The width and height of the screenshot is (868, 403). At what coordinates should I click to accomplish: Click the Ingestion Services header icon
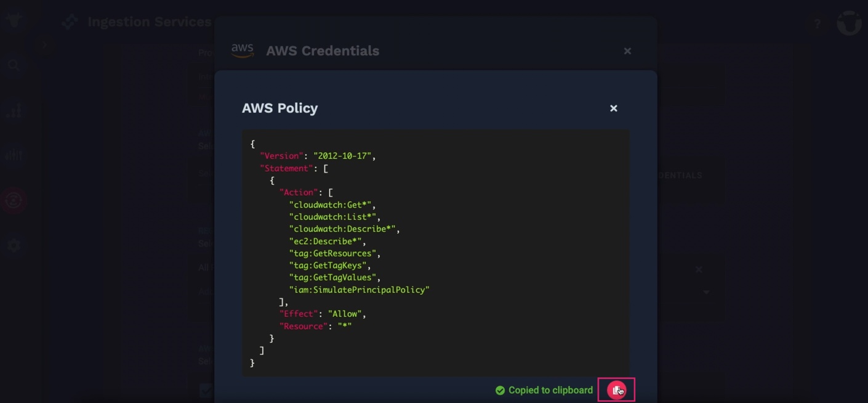coord(70,22)
